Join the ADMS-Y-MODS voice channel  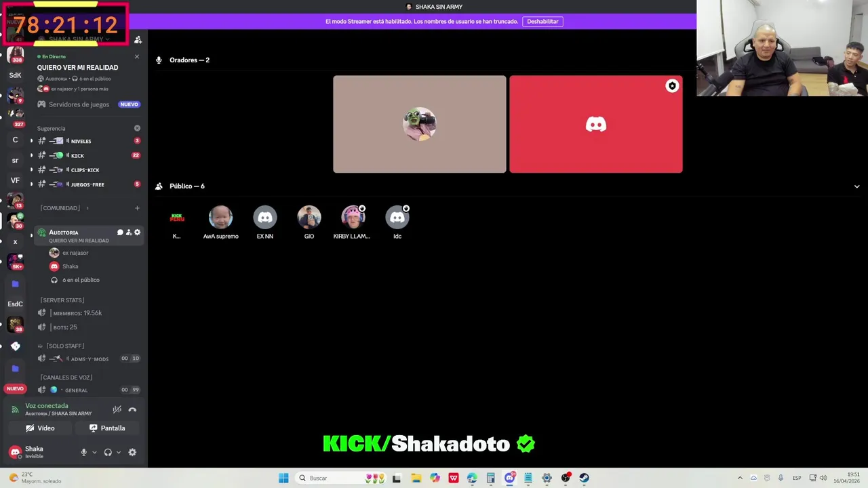coord(88,359)
